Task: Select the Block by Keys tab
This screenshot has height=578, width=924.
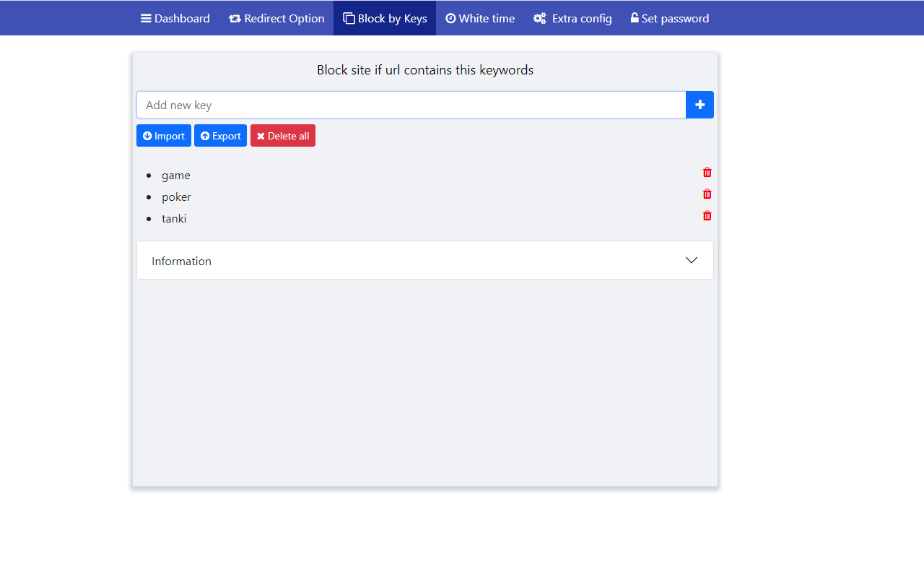Action: point(384,18)
